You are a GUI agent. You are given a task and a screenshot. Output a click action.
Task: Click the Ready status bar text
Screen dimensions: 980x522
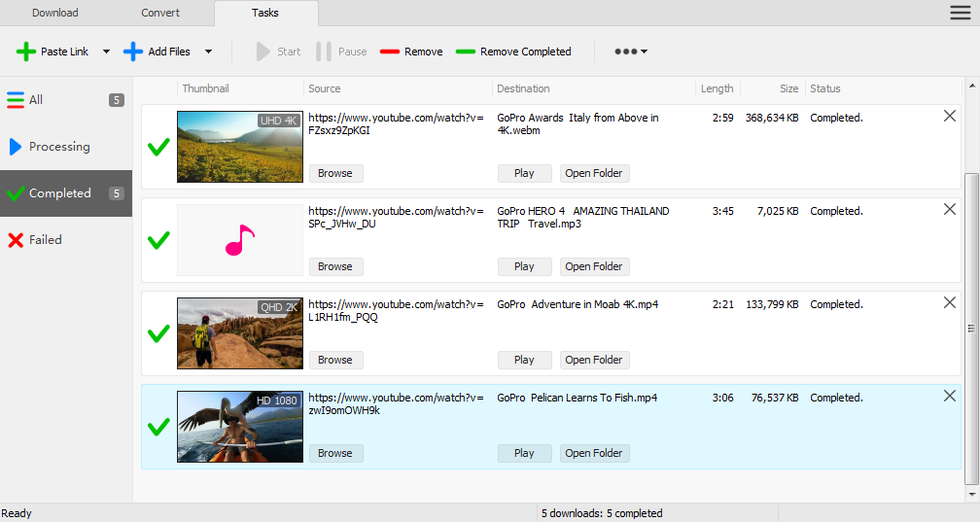tap(17, 513)
